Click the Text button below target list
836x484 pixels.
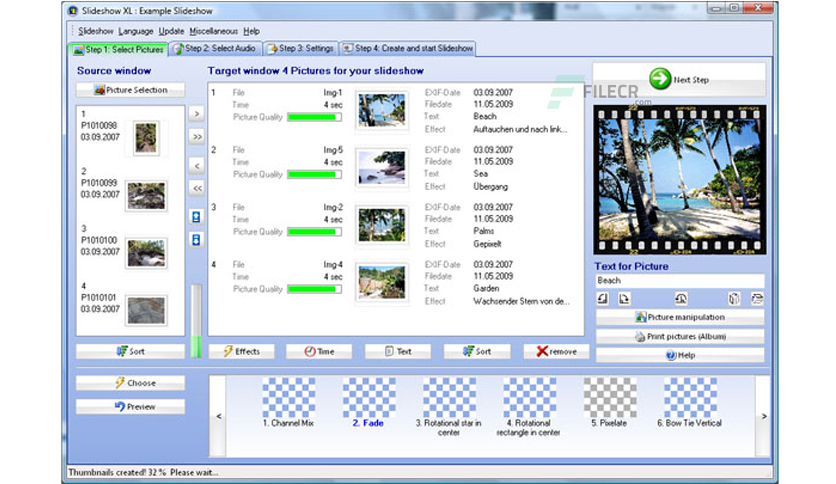point(398,351)
